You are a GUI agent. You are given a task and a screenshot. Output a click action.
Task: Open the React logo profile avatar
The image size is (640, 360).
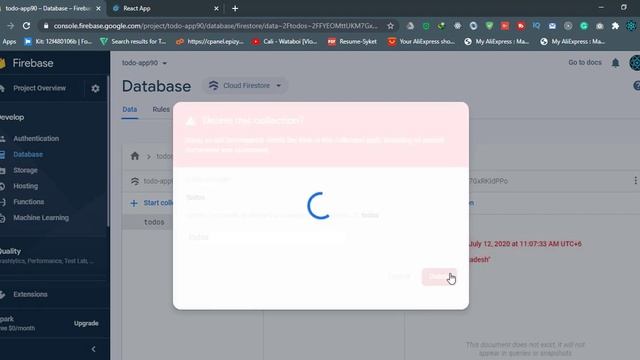coord(634,63)
